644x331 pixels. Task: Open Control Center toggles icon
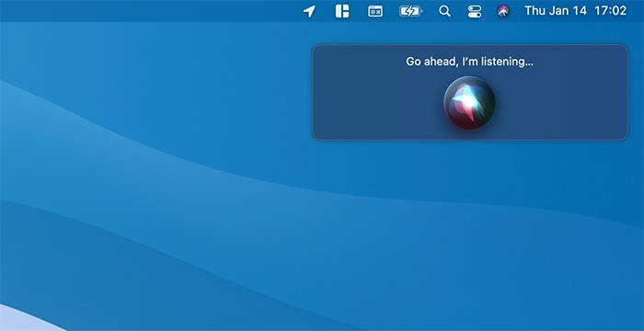point(475,11)
